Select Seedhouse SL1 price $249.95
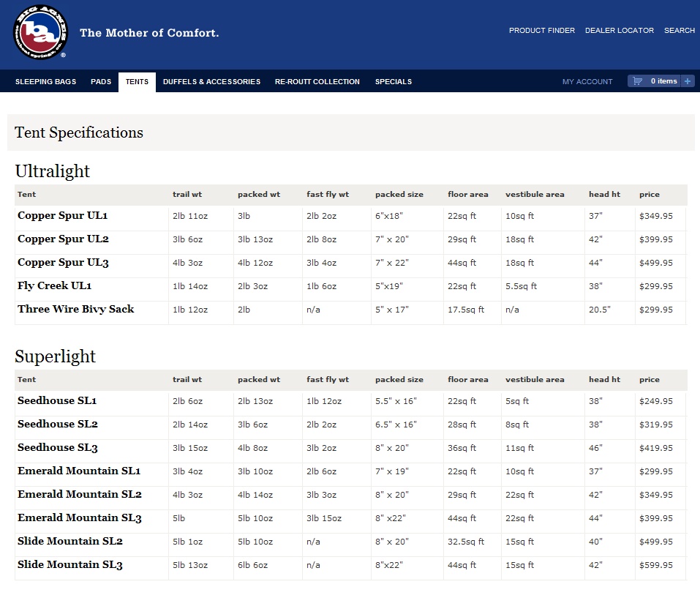 (656, 402)
